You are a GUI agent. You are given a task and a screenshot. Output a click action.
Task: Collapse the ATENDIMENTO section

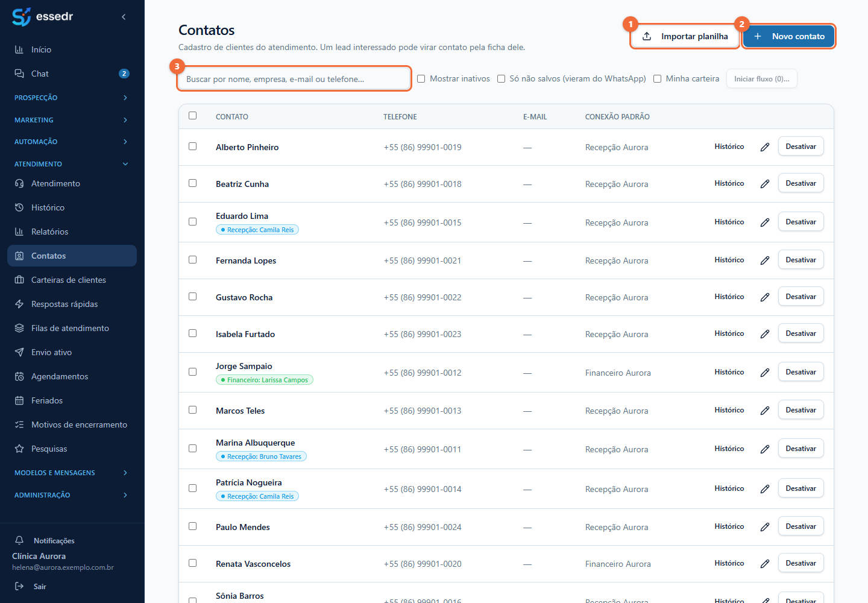tap(72, 164)
